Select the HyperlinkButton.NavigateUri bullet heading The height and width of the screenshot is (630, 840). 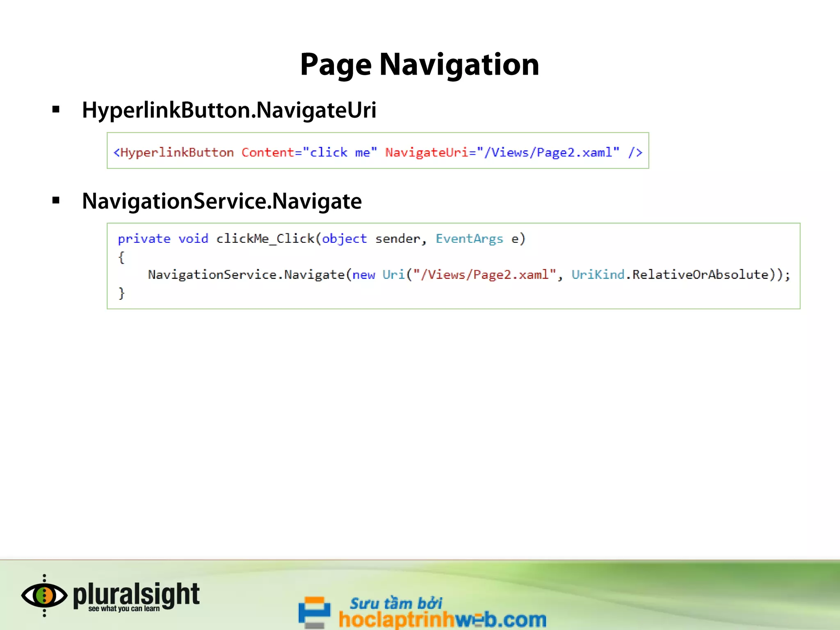(x=229, y=110)
